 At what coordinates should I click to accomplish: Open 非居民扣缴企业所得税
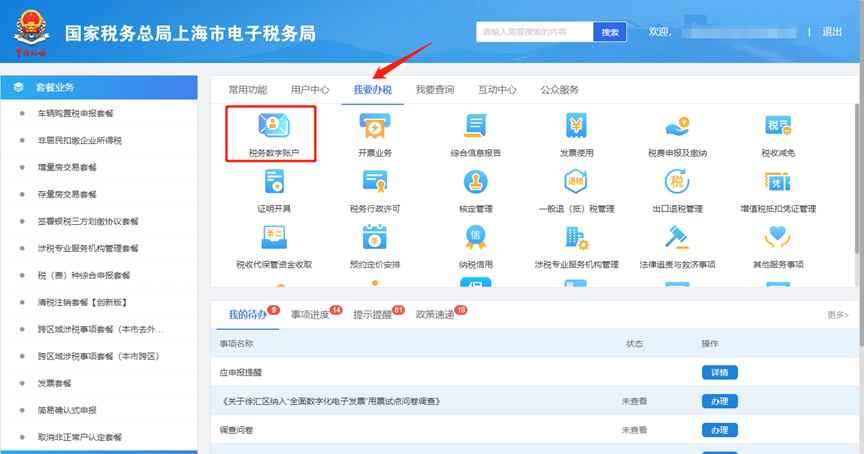[x=80, y=140]
